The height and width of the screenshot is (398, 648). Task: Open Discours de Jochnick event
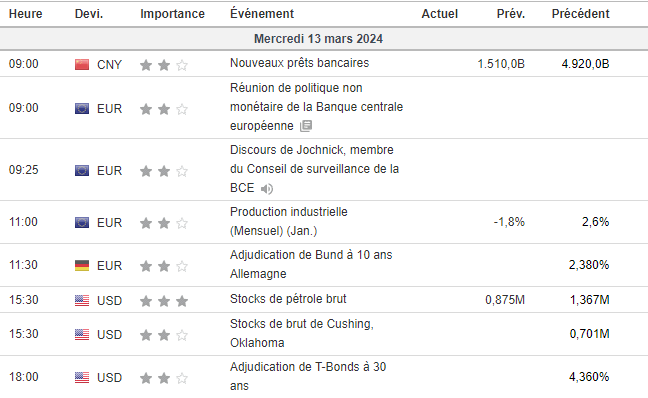coord(314,169)
